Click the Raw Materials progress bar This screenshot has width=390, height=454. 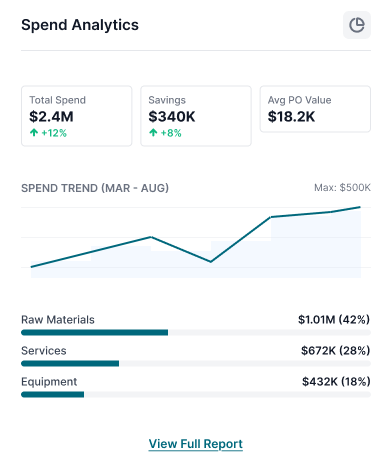tap(196, 332)
